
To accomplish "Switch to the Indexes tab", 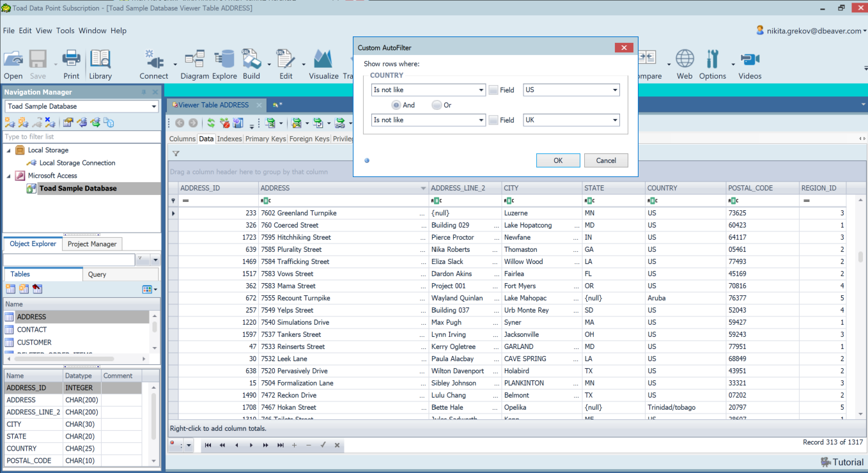I will tap(229, 139).
